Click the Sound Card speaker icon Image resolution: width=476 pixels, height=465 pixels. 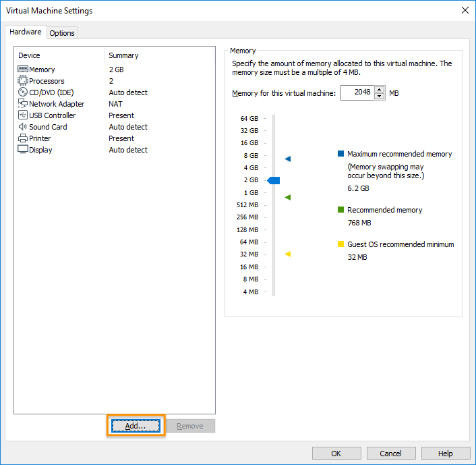tap(23, 126)
